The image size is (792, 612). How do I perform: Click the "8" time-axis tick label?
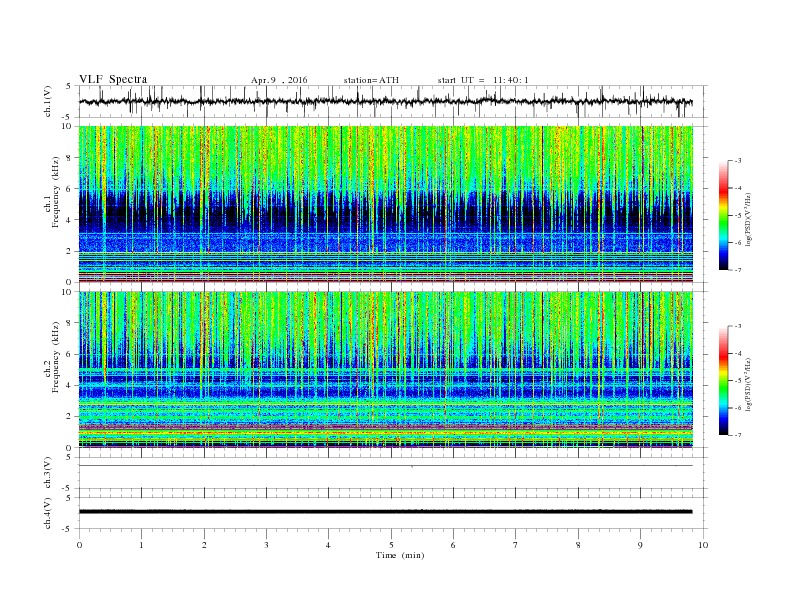pyautogui.click(x=578, y=545)
